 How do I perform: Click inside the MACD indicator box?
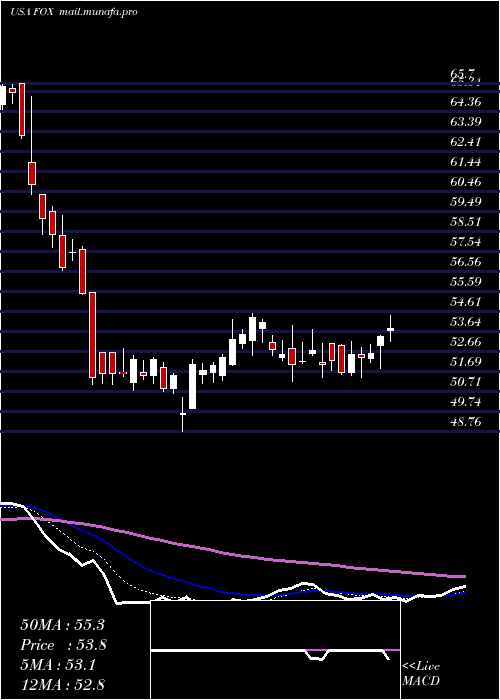click(x=275, y=650)
